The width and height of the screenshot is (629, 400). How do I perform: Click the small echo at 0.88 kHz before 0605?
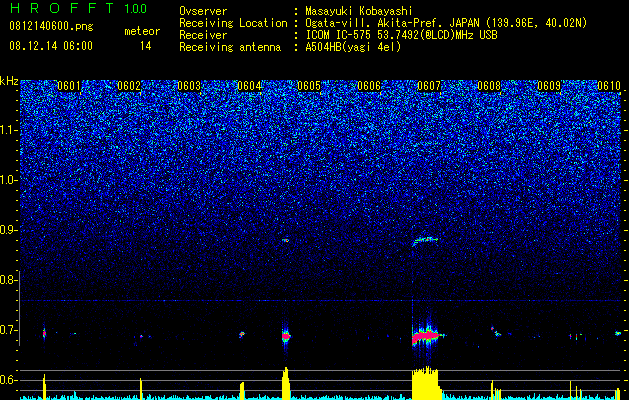point(286,240)
